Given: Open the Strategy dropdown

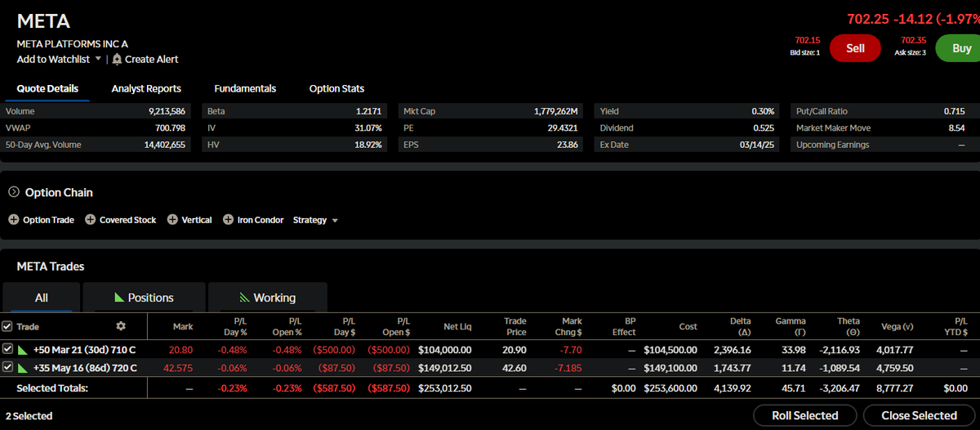Looking at the screenshot, I should pos(315,220).
